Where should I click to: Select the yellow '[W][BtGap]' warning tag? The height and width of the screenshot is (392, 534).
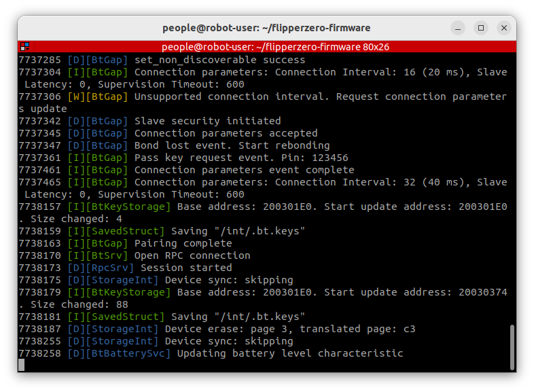click(98, 96)
